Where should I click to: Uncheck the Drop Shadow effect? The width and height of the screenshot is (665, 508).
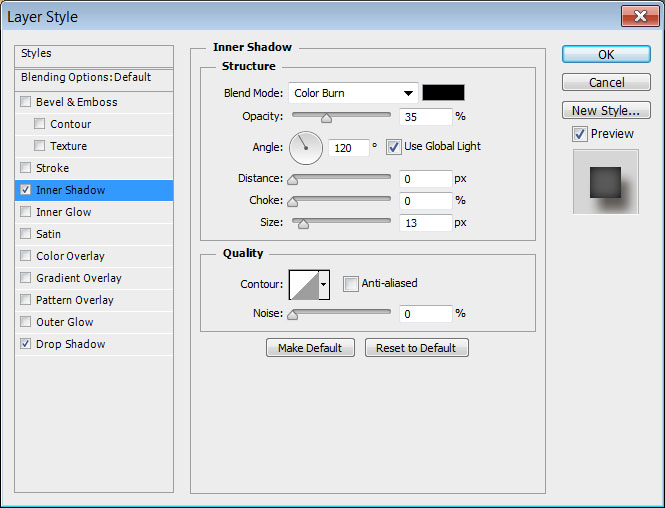pos(26,344)
